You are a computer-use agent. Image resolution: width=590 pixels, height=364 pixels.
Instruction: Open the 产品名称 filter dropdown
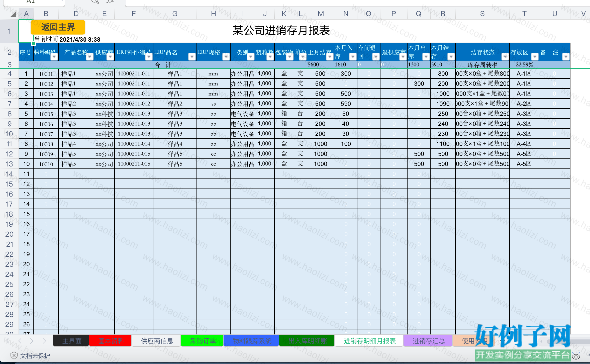coord(89,57)
